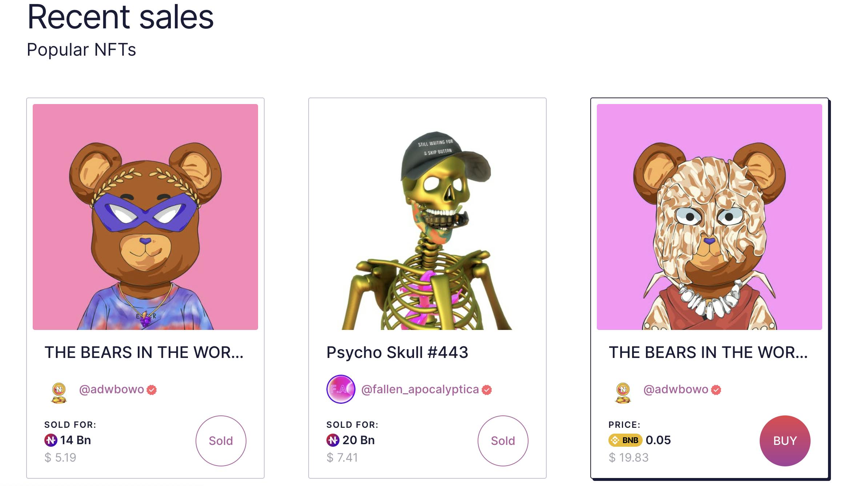The width and height of the screenshot is (868, 486).
Task: Click verified badge beside first @adwbowo
Action: (152, 390)
